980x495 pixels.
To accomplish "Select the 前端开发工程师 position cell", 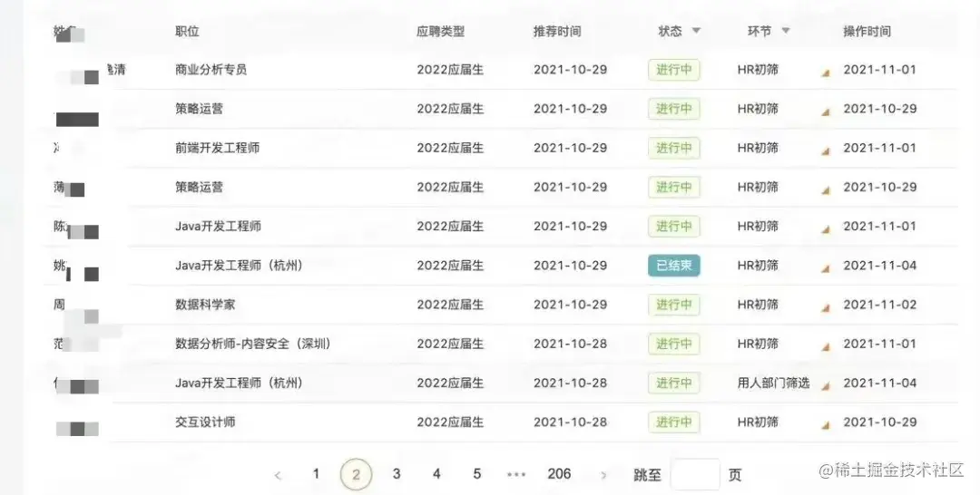I will pos(217,148).
